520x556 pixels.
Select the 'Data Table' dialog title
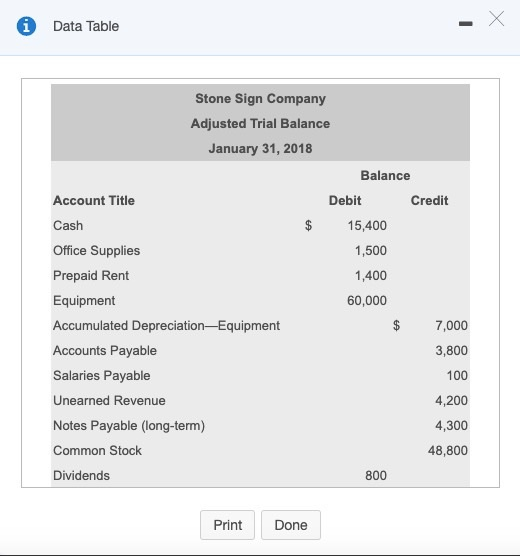click(x=86, y=26)
